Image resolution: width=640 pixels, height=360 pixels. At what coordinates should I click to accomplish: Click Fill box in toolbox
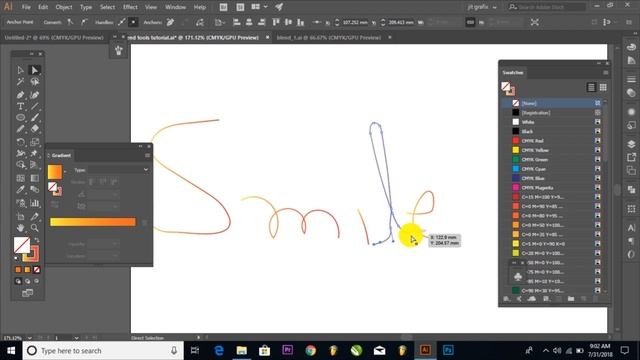(x=22, y=245)
